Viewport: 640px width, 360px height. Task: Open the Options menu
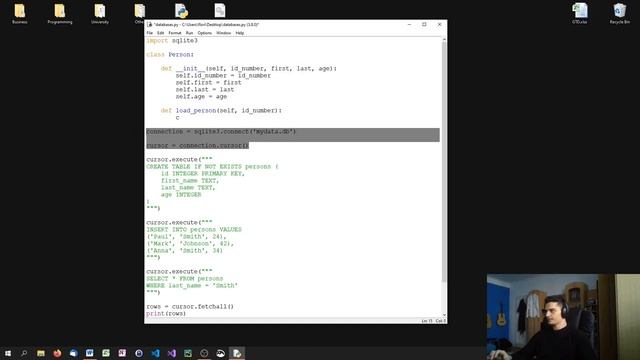(204, 33)
